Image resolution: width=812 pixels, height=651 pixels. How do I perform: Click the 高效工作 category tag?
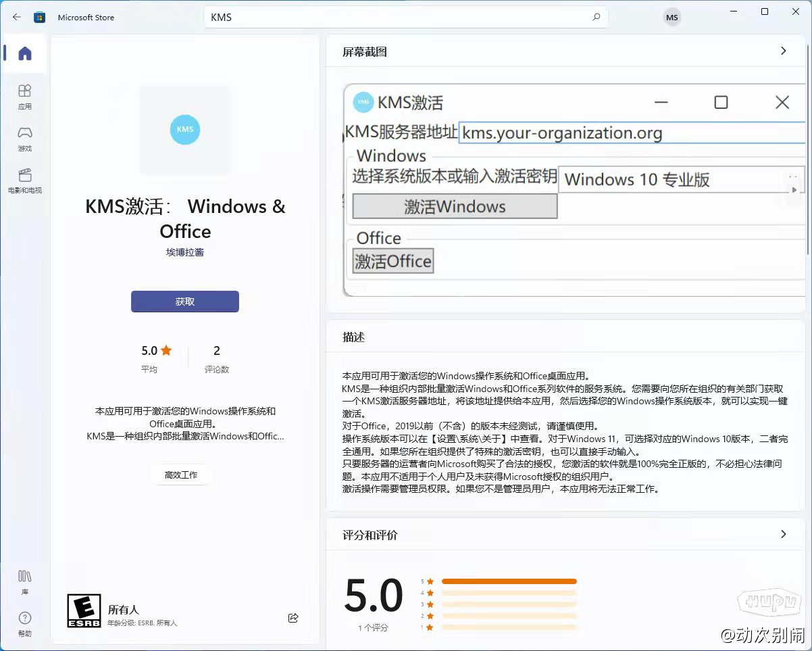[181, 475]
